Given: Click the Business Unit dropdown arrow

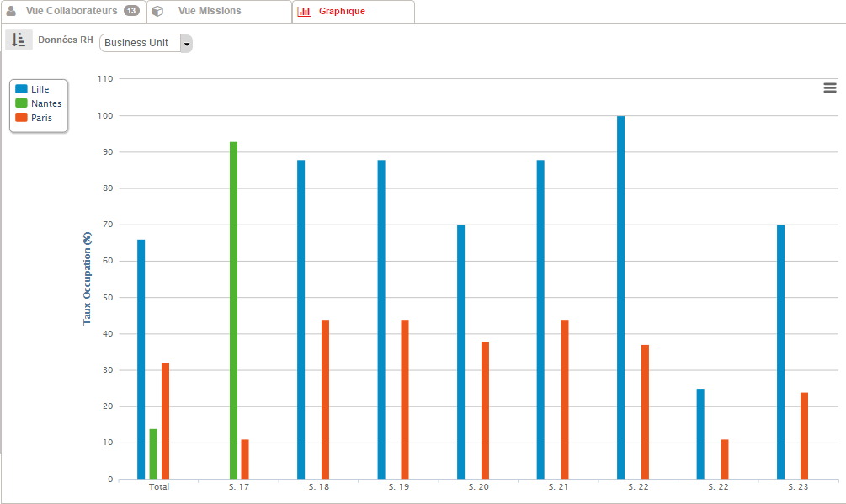Looking at the screenshot, I should point(186,44).
